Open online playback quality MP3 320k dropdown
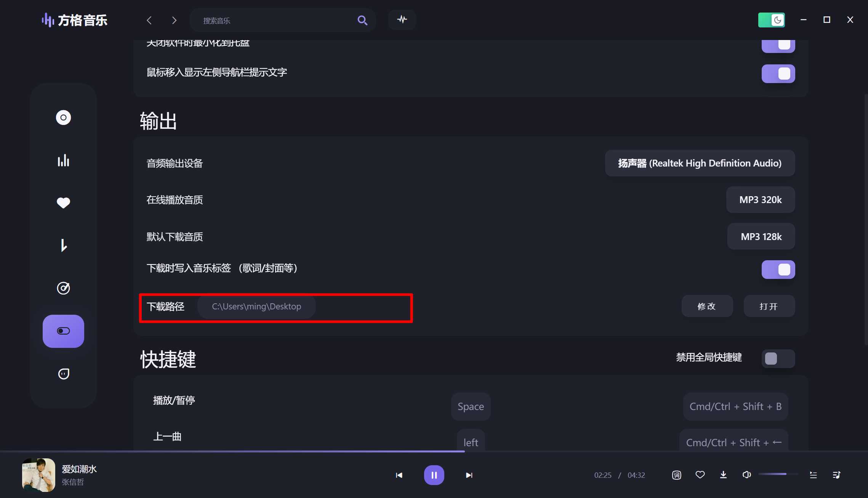The width and height of the screenshot is (868, 498). (760, 200)
